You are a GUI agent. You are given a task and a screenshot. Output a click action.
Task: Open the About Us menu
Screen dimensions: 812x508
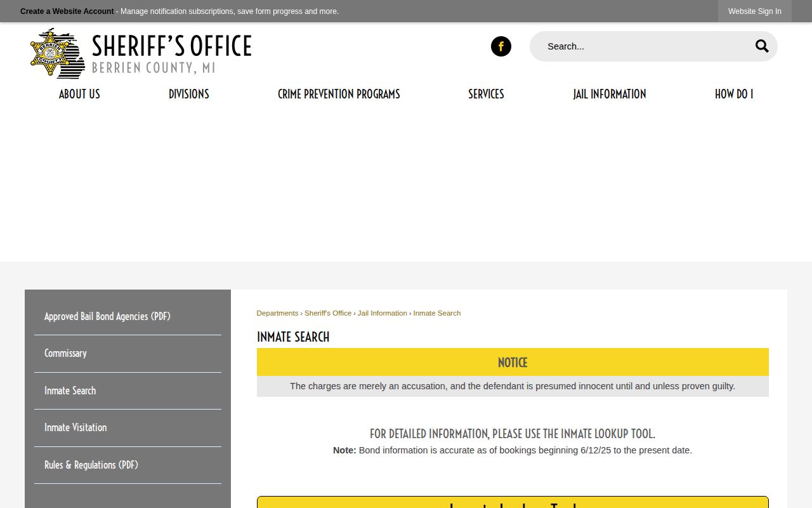pos(79,94)
